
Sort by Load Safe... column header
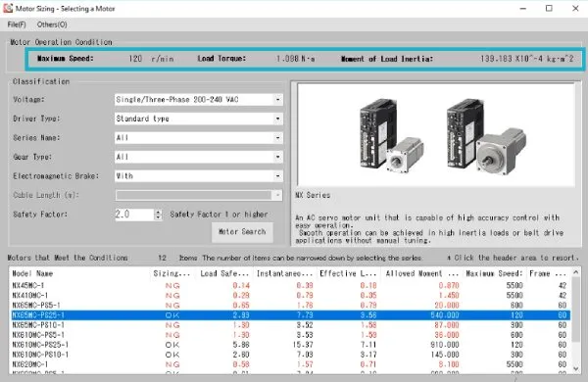click(x=223, y=273)
